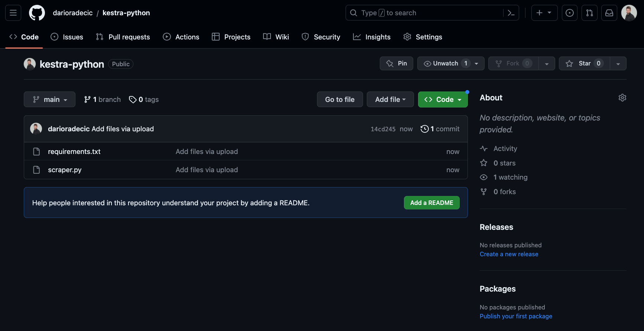Open the issues shortcut icon in header
The height and width of the screenshot is (331, 644).
coord(570,13)
